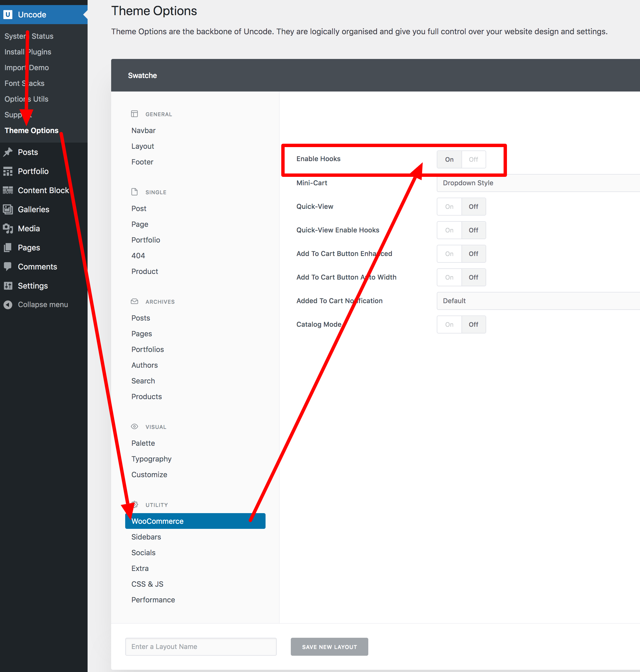Open Theme Options in Uncode menu
Screen dimensions: 640x672
coord(31,130)
